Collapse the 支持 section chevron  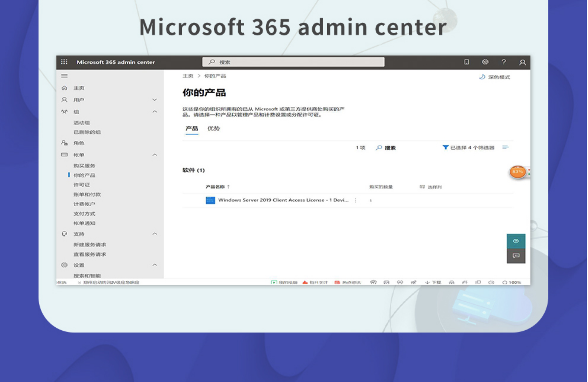click(154, 234)
